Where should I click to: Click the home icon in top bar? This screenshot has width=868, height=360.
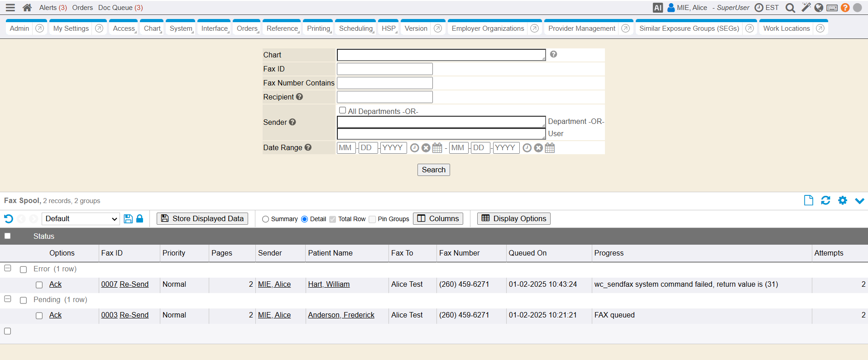(x=27, y=8)
